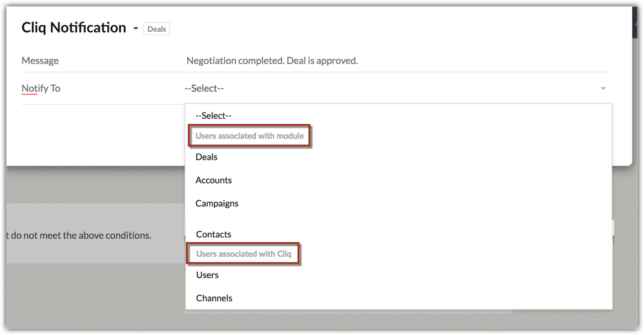Choose Channels in the dropdown
This screenshot has width=644, height=335.
[214, 298]
